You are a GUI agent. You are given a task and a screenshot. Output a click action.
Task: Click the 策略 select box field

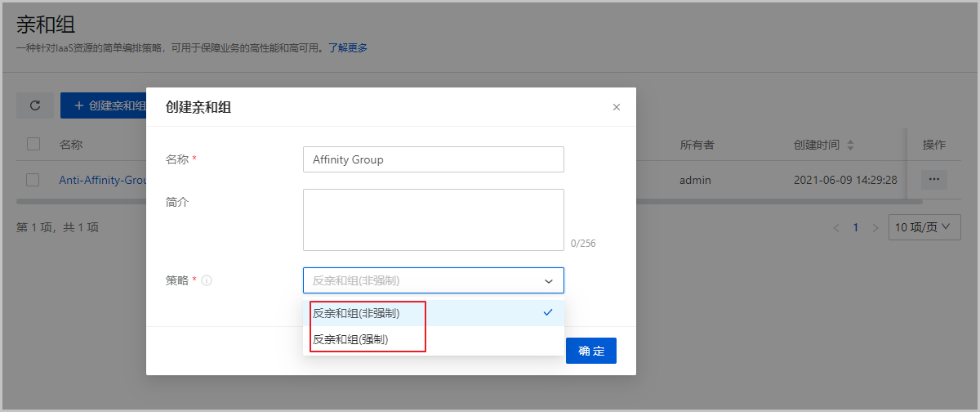425,280
